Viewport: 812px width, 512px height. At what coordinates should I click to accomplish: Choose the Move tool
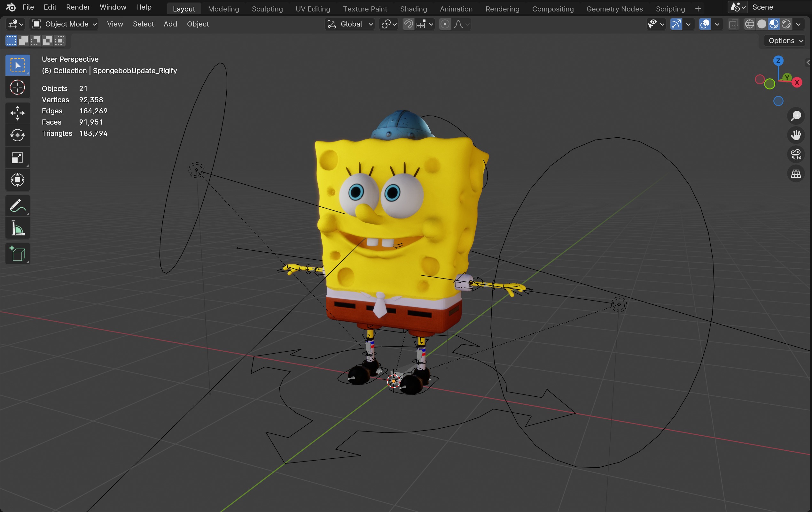click(x=18, y=113)
